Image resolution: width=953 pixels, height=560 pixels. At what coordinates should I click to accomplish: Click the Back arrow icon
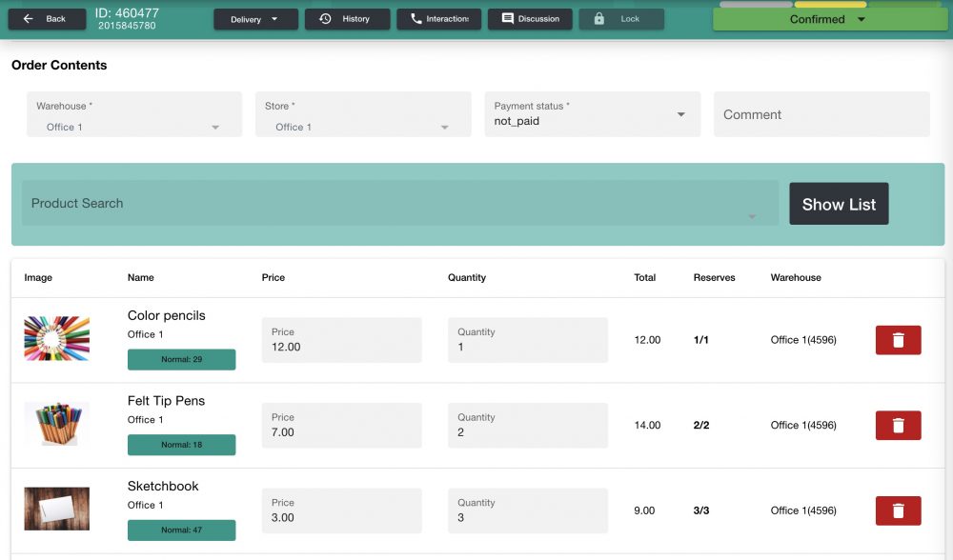(27, 17)
